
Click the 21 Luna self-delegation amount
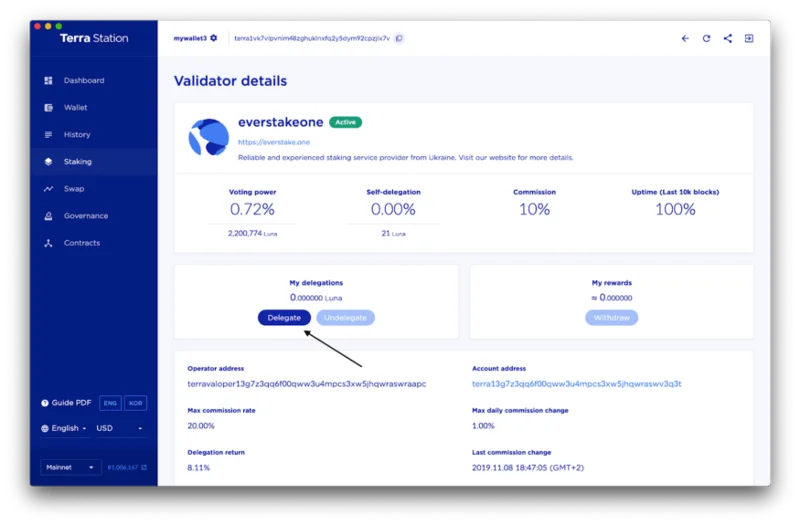click(393, 233)
